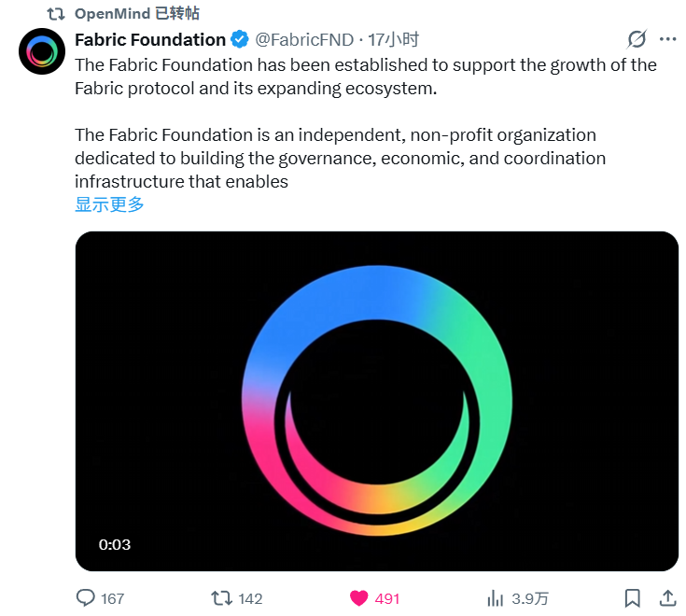Click the share upload arrow icon
686x616 pixels.
click(x=667, y=597)
